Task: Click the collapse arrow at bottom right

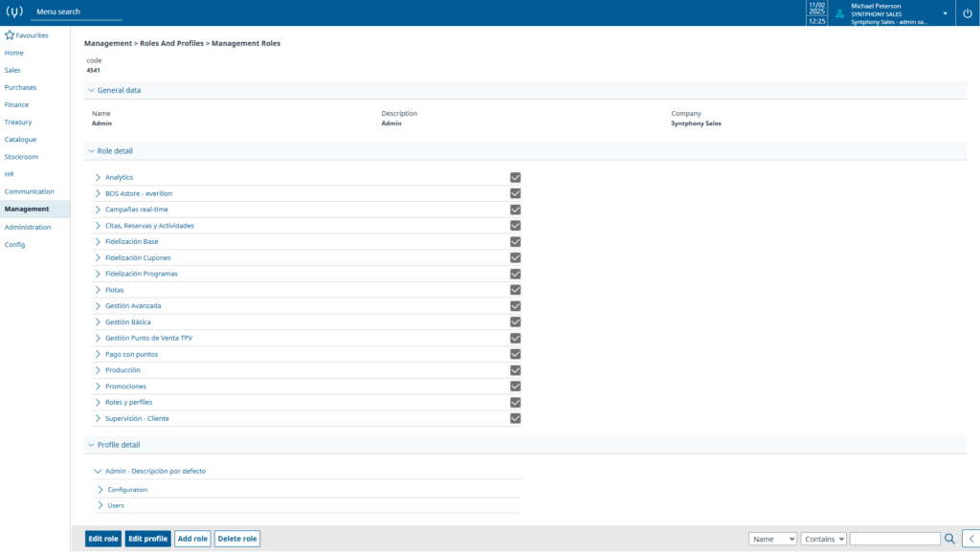Action: 971,539
